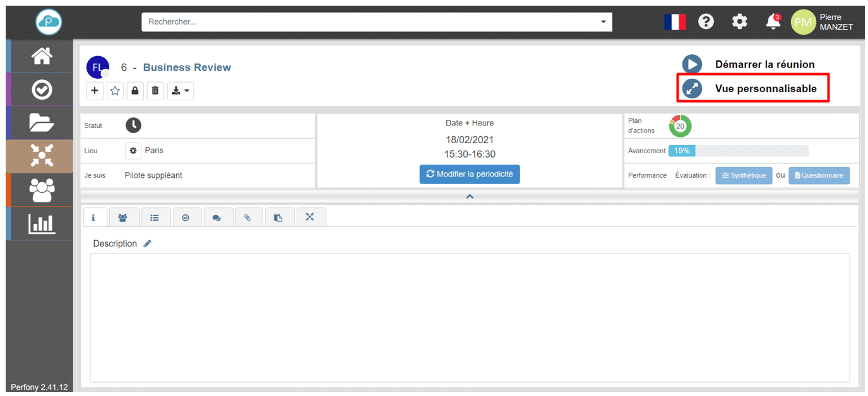Toggle the padlock lock on the meeting

pos(135,91)
